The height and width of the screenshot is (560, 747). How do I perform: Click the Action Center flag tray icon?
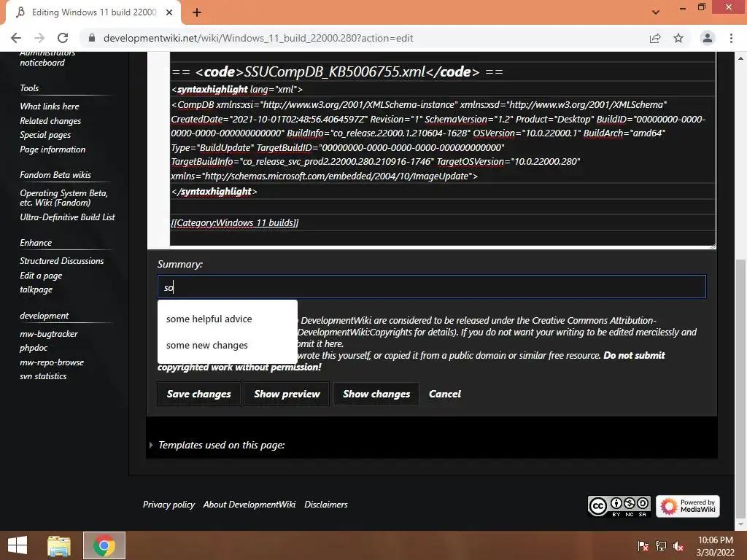pyautogui.click(x=643, y=546)
